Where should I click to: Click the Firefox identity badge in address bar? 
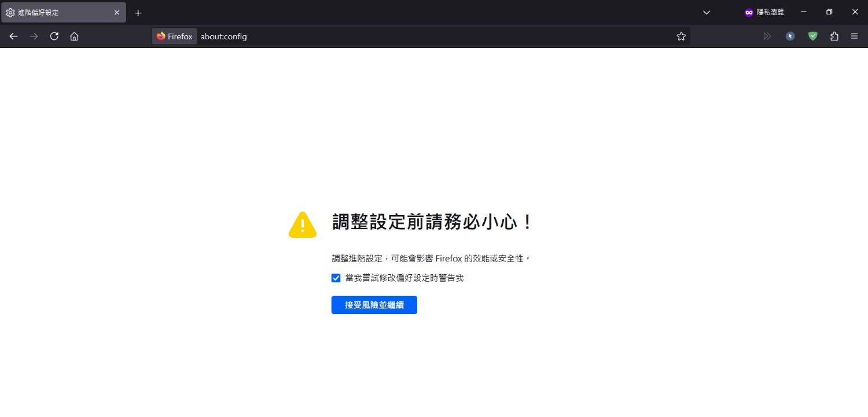[175, 36]
